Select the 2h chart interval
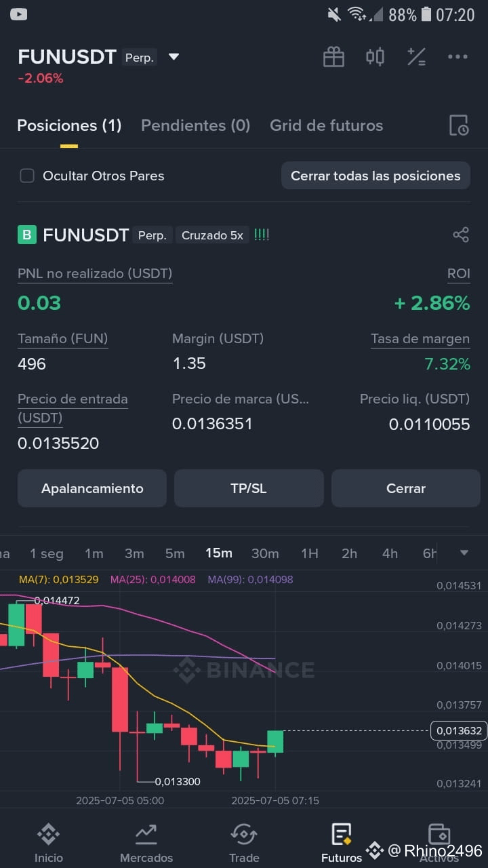This screenshot has width=488, height=868. pyautogui.click(x=350, y=553)
